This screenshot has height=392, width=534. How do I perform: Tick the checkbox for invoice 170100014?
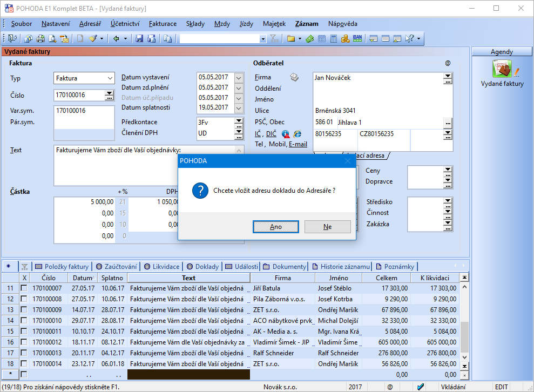pyautogui.click(x=24, y=364)
